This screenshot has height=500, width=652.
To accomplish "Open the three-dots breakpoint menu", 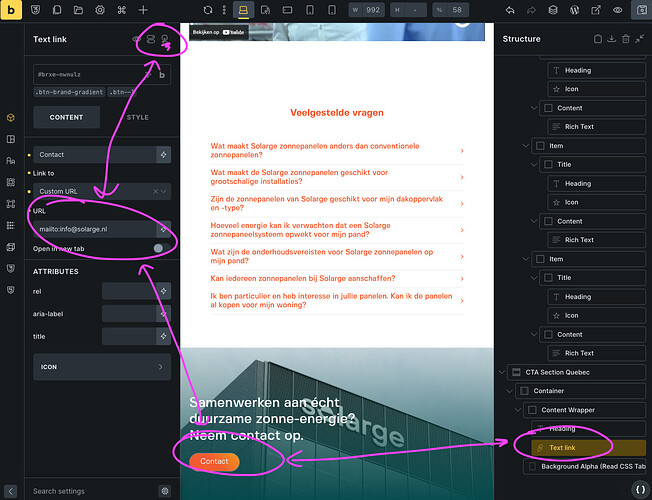I will [224, 10].
